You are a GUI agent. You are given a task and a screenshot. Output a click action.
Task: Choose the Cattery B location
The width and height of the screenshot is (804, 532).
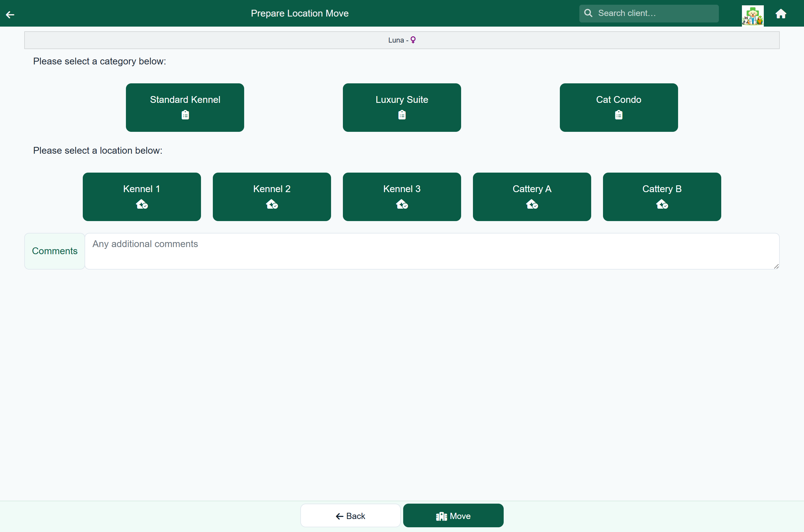(x=662, y=197)
